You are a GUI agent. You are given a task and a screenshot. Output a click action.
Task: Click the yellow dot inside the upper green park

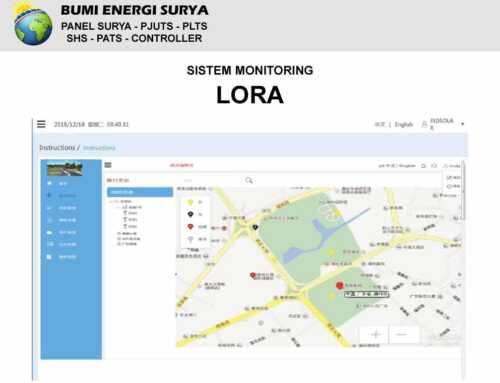click(331, 252)
